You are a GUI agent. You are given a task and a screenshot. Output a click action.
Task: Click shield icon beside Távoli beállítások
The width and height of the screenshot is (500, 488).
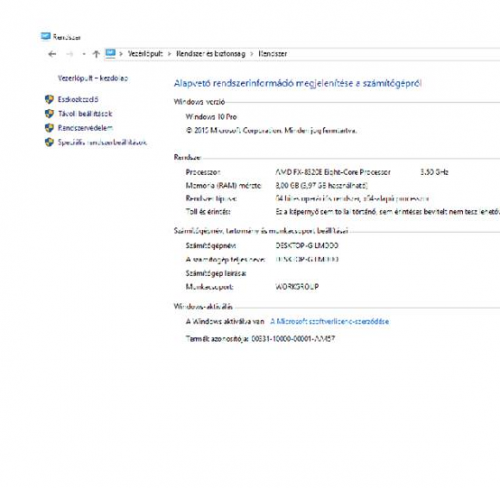pyautogui.click(x=49, y=114)
